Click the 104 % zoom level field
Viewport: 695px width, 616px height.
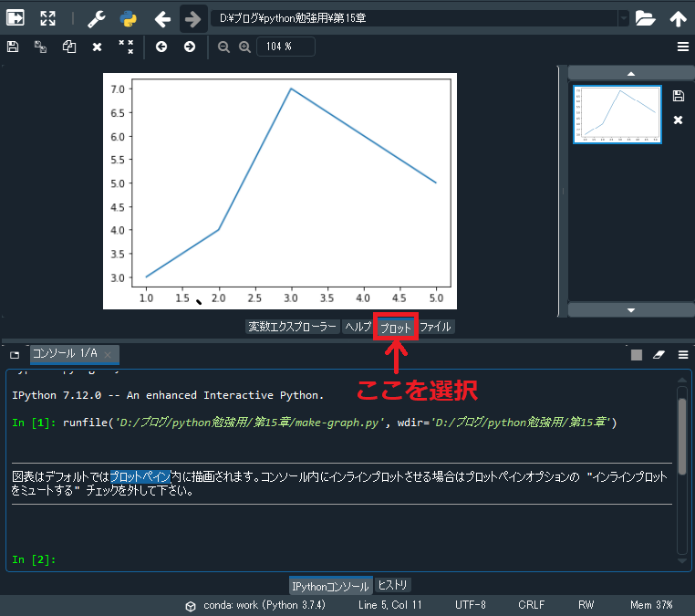click(x=285, y=47)
